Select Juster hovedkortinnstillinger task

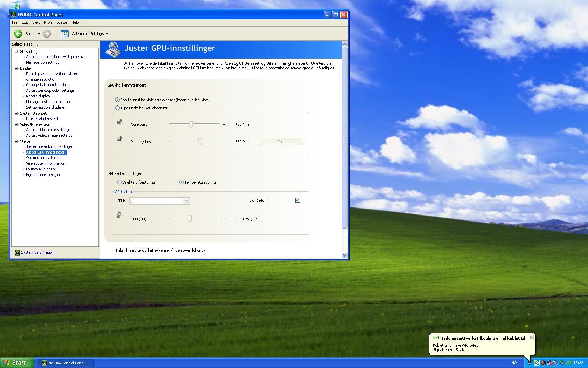[50, 146]
